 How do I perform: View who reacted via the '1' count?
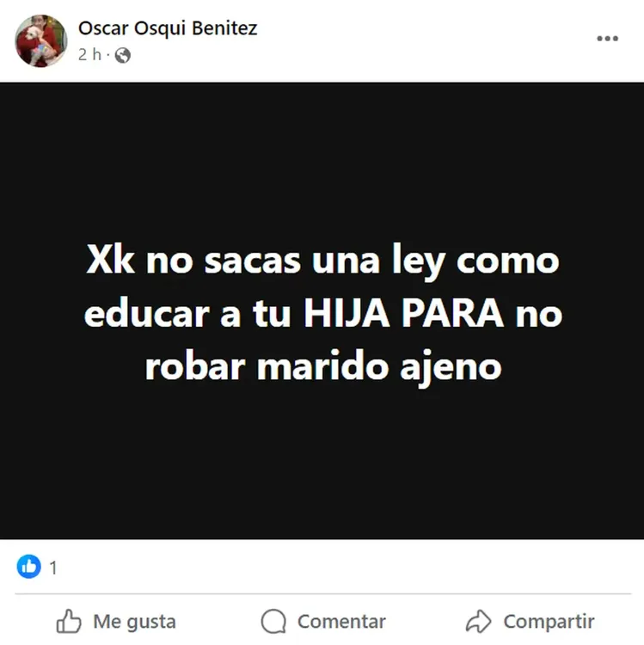[x=53, y=568]
